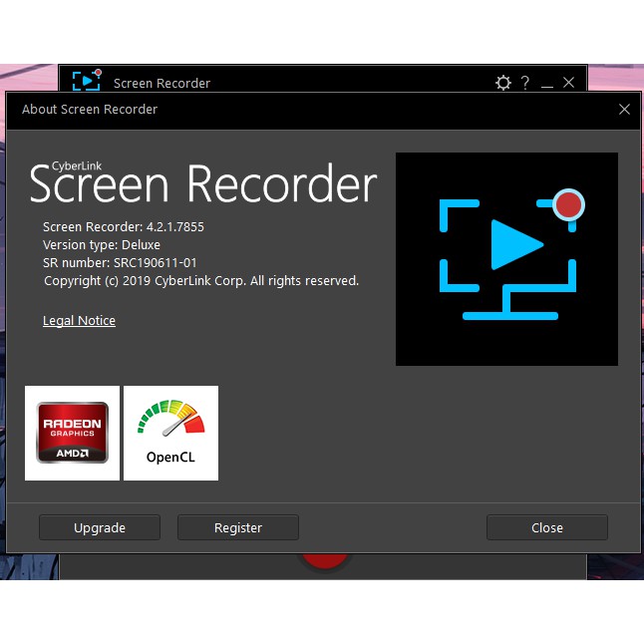Click the OpenCL speedometer badge
The image size is (644, 644).
click(170, 433)
